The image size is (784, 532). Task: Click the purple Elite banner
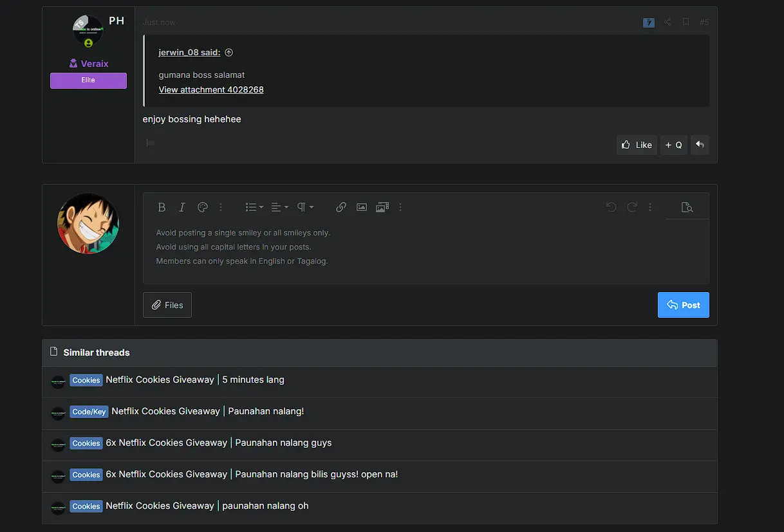(88, 80)
